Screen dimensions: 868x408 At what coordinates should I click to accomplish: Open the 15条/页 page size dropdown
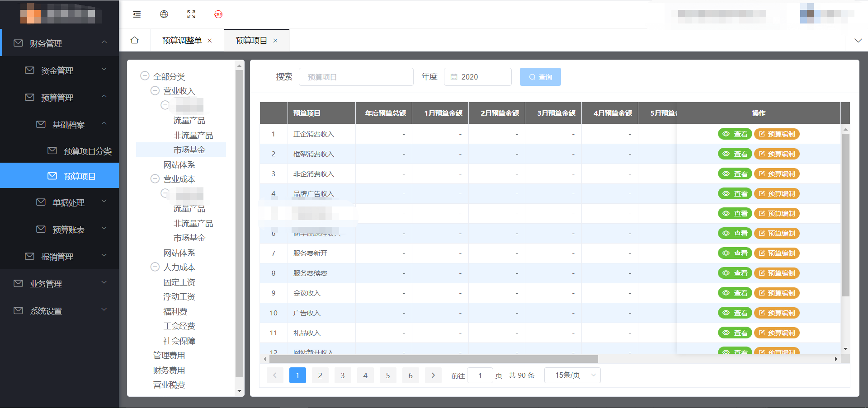pyautogui.click(x=572, y=375)
